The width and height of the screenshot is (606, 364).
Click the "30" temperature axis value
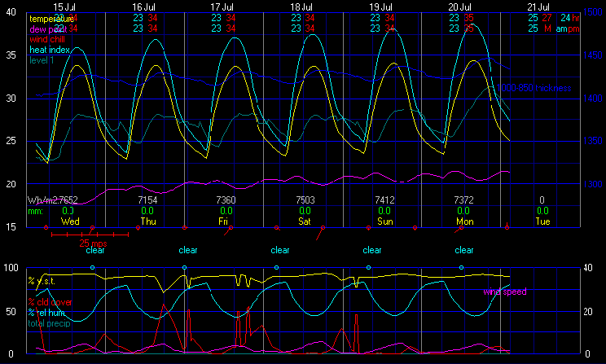[11, 99]
